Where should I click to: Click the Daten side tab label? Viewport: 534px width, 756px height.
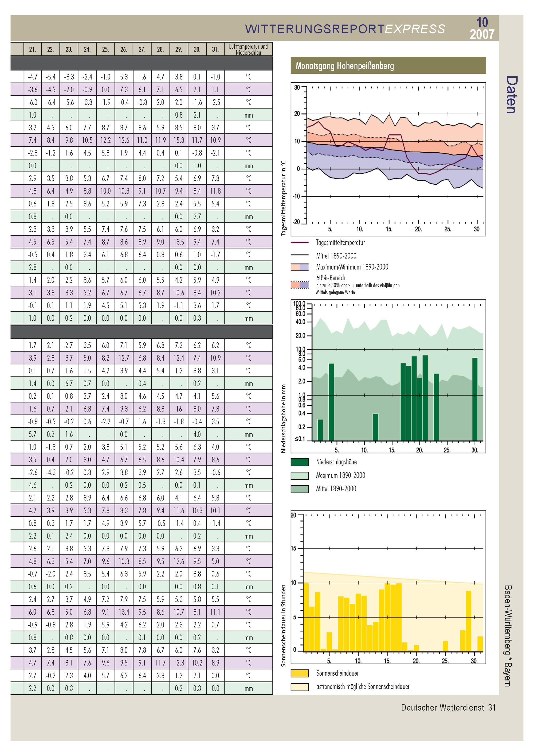tap(511, 95)
